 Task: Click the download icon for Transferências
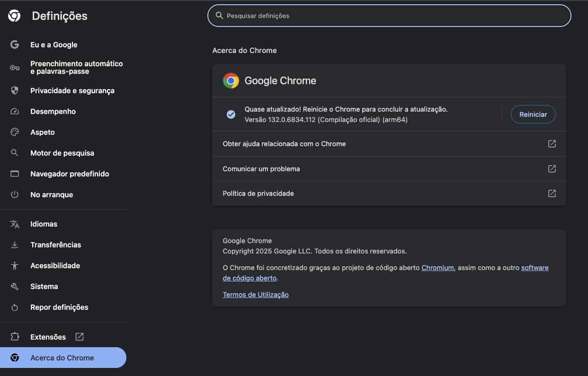pos(15,245)
